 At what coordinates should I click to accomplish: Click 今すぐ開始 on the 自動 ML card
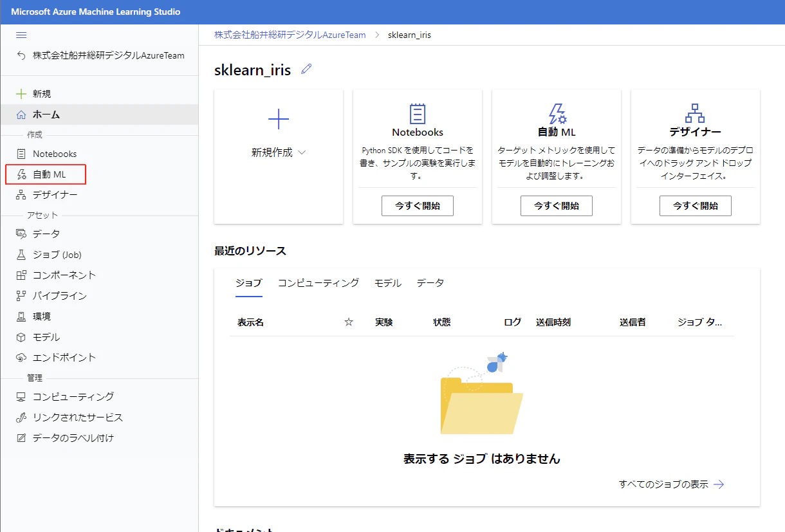[x=557, y=206]
